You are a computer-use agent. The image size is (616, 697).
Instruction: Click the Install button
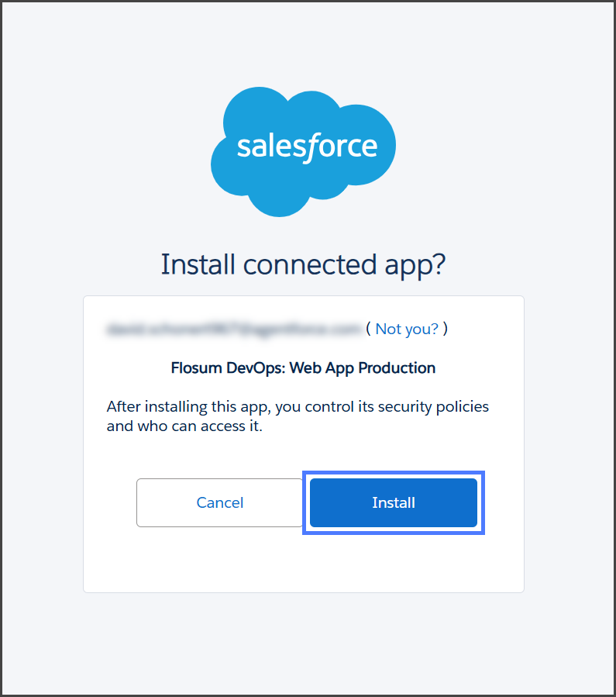tap(394, 502)
